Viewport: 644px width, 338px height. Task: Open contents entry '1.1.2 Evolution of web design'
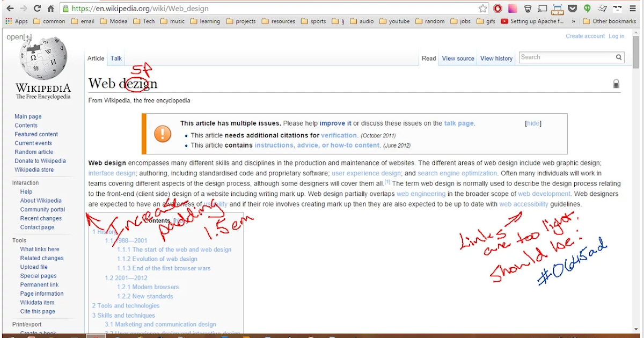point(157,259)
